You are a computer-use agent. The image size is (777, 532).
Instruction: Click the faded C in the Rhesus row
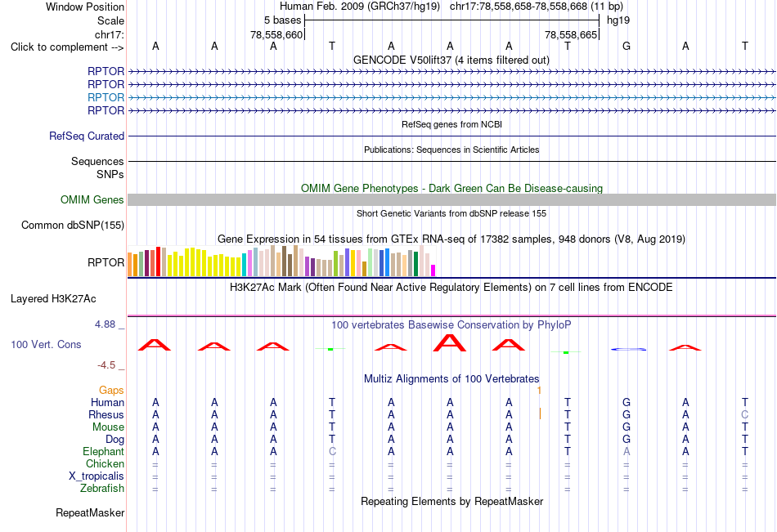pyautogui.click(x=744, y=414)
